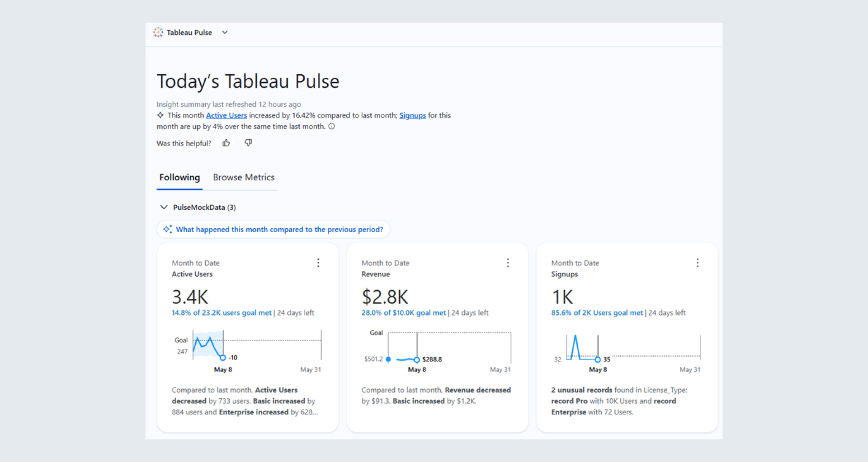Click the Tableau Pulse logo icon

(x=158, y=32)
